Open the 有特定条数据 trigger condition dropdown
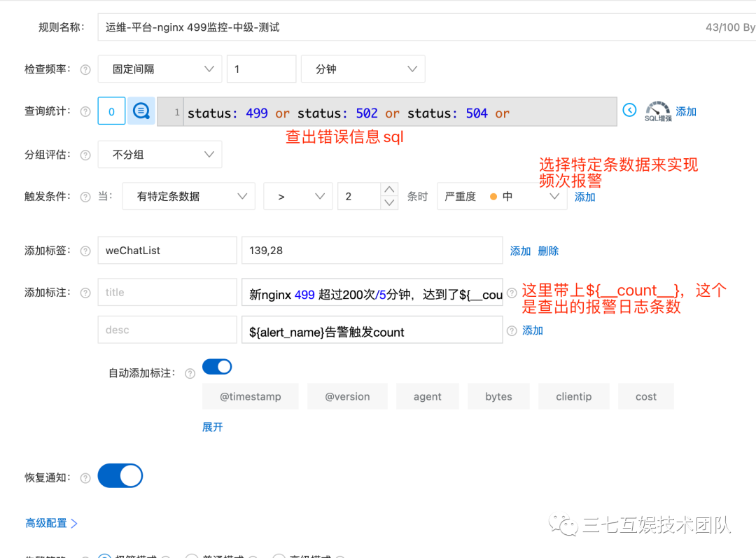 pos(188,196)
